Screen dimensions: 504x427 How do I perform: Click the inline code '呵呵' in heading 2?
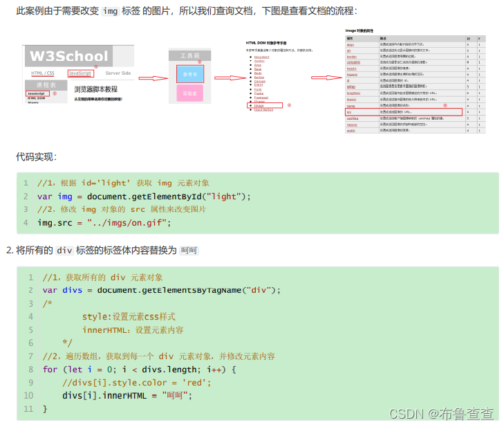click(x=189, y=251)
